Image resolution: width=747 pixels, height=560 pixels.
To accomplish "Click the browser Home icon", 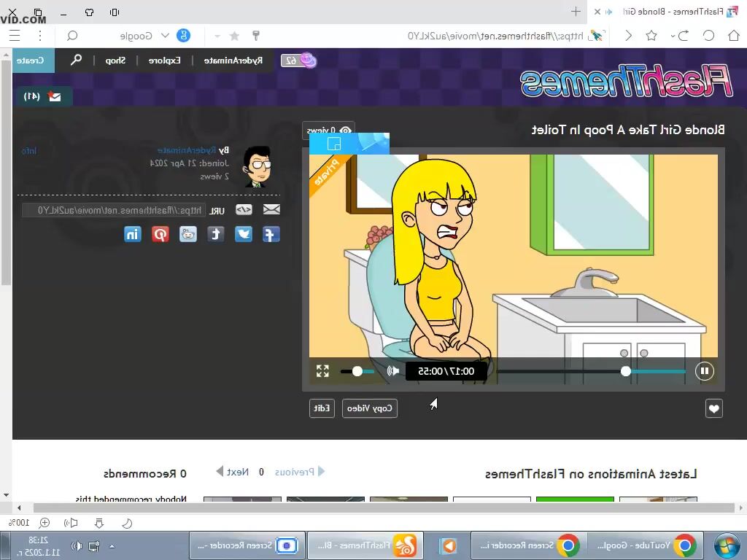I will click(734, 36).
